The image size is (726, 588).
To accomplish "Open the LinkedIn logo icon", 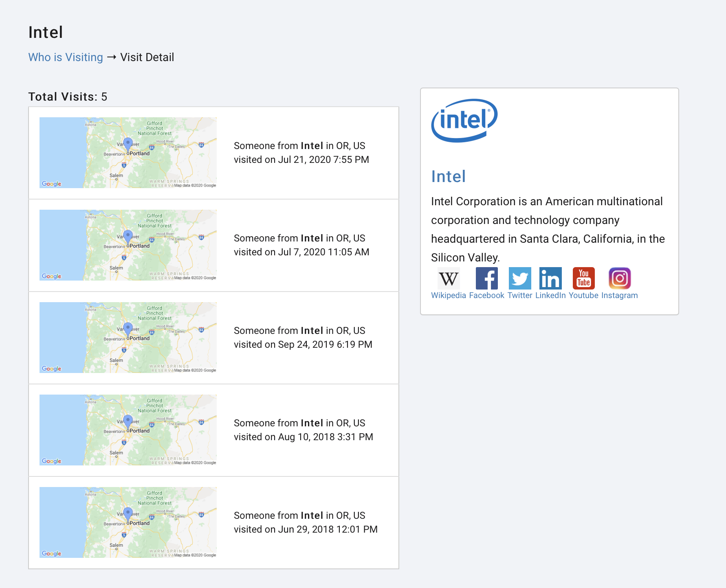I will coord(550,279).
